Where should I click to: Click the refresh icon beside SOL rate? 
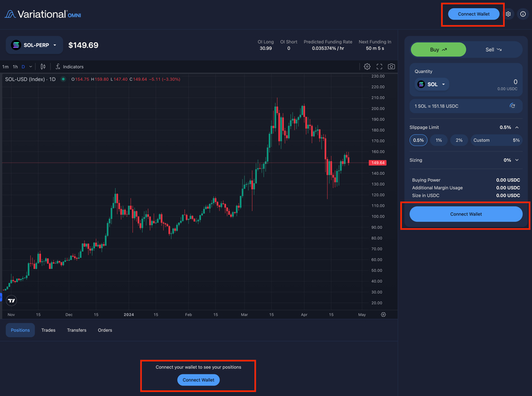coord(513,105)
